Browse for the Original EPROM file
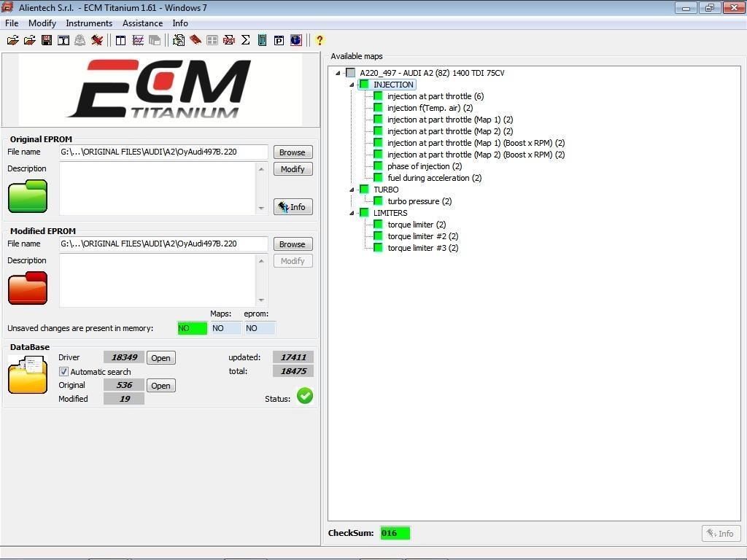 click(293, 152)
